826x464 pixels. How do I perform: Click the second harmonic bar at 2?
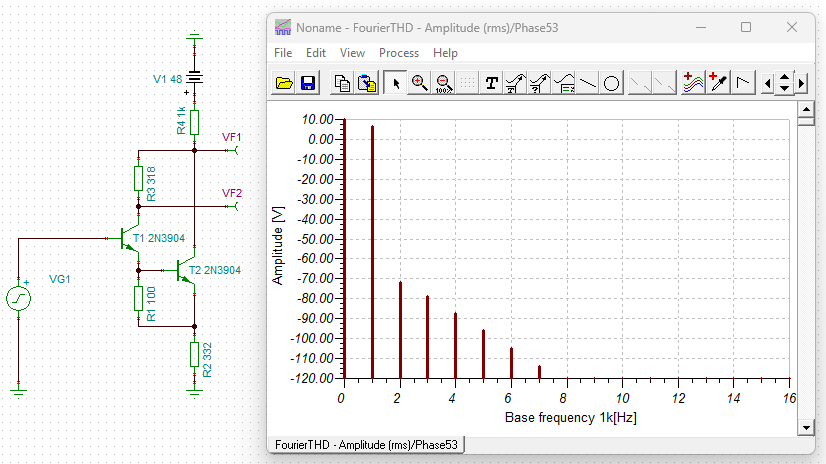tap(400, 330)
